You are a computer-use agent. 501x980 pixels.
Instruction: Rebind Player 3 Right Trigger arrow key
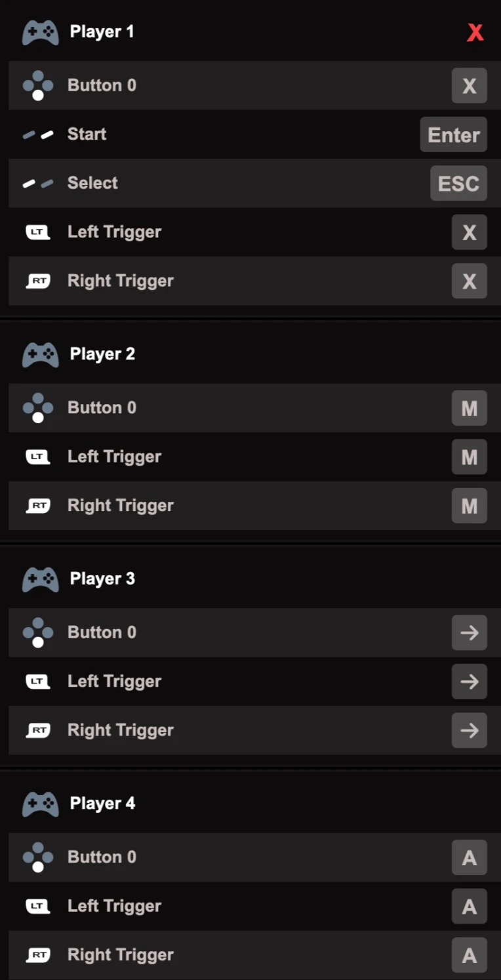470,730
